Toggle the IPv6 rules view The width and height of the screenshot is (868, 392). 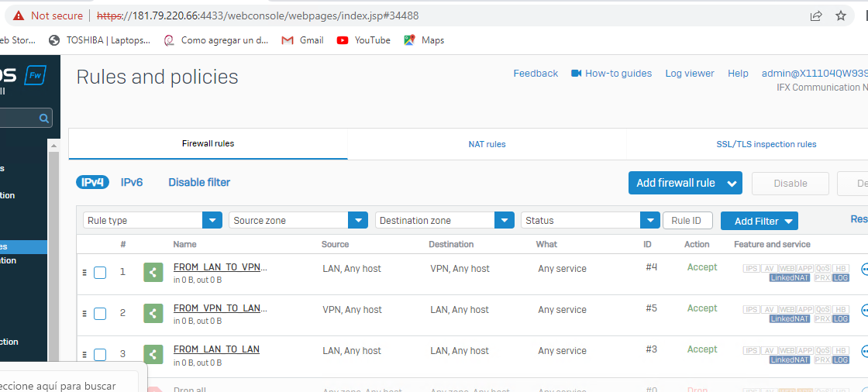tap(132, 183)
